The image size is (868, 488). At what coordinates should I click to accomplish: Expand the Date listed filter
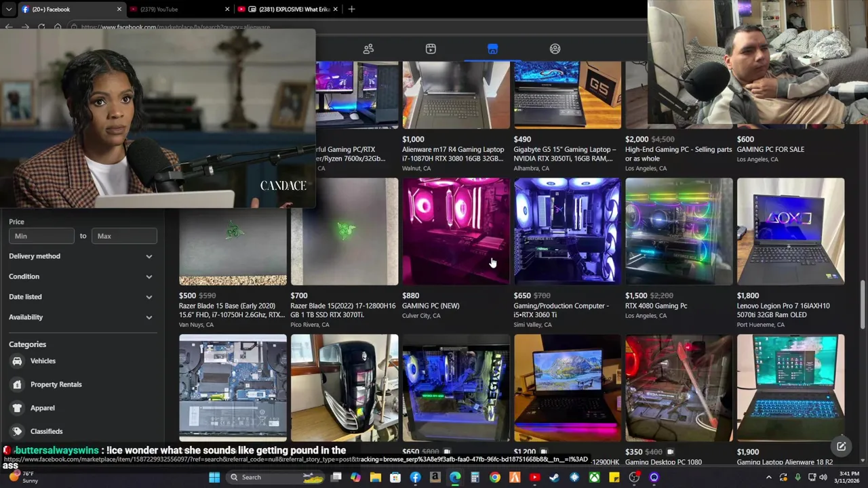click(x=81, y=297)
